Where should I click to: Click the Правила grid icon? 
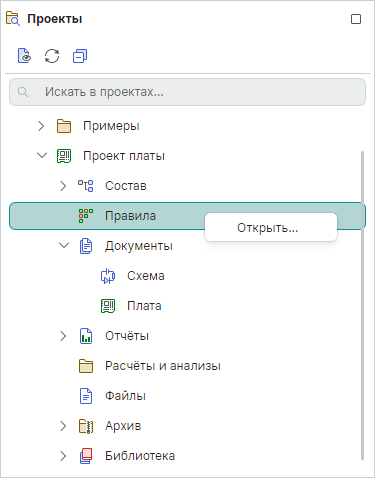[86, 216]
